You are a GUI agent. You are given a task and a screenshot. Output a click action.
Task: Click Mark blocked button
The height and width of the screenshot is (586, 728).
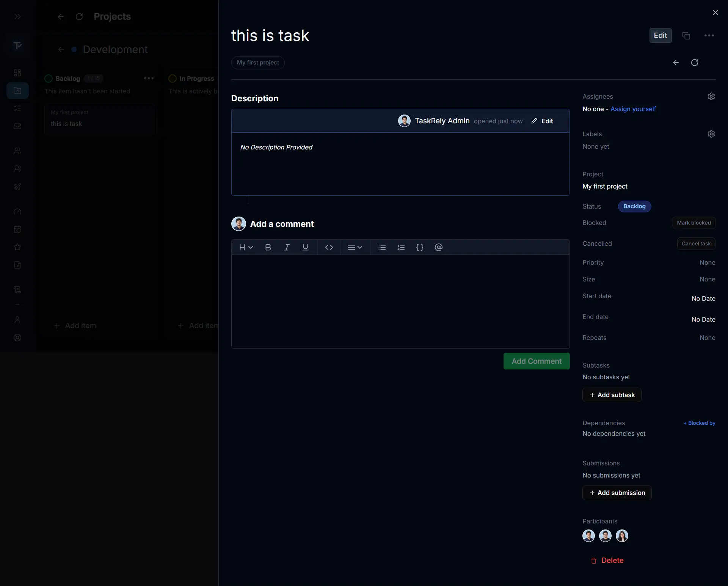click(x=694, y=223)
